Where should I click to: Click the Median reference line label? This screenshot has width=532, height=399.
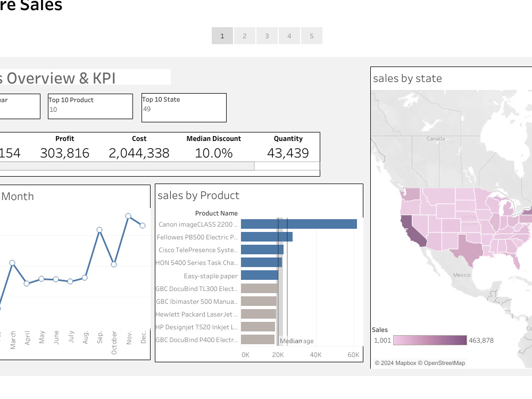(x=290, y=340)
